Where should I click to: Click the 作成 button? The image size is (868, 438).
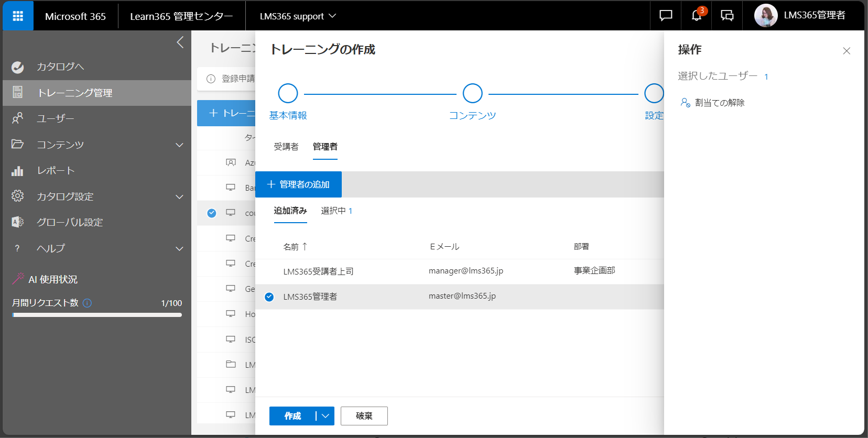click(x=292, y=416)
